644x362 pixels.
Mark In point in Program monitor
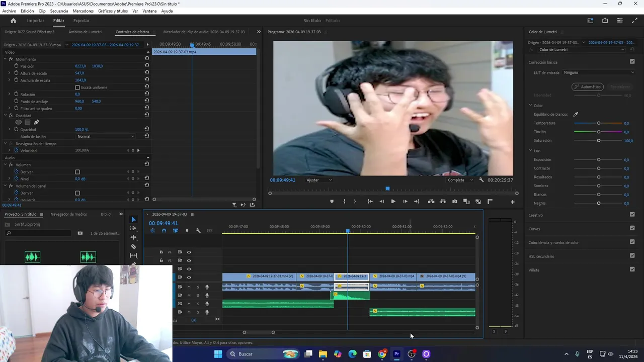point(344,202)
